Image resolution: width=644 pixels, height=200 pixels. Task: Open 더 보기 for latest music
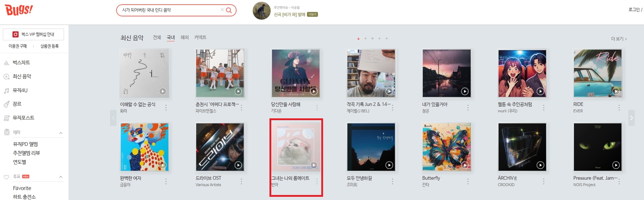[619, 39]
